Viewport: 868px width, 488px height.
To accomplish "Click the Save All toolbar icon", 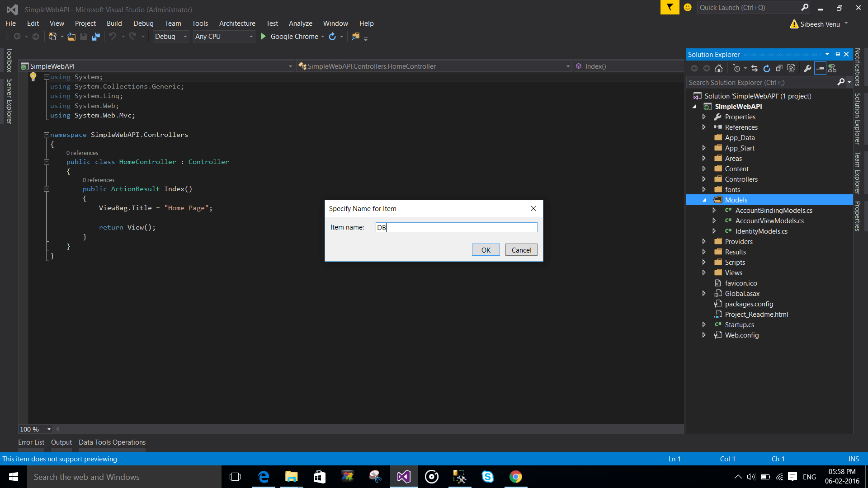I will point(95,37).
